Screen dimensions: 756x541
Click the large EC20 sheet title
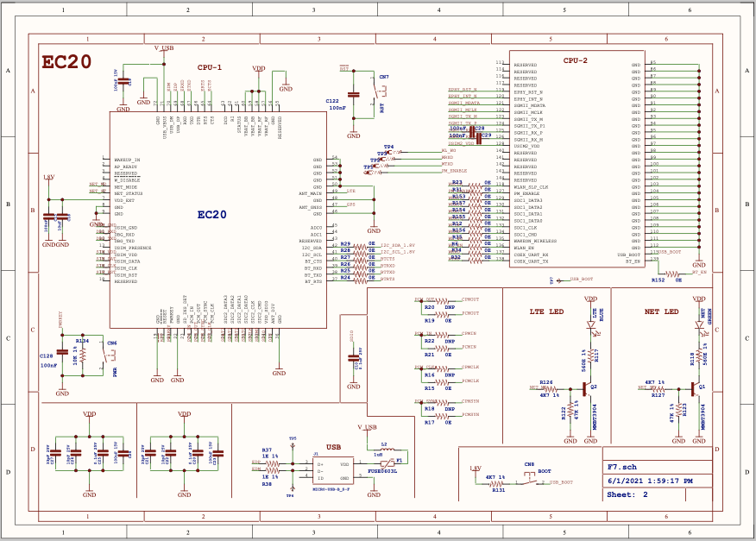point(66,62)
